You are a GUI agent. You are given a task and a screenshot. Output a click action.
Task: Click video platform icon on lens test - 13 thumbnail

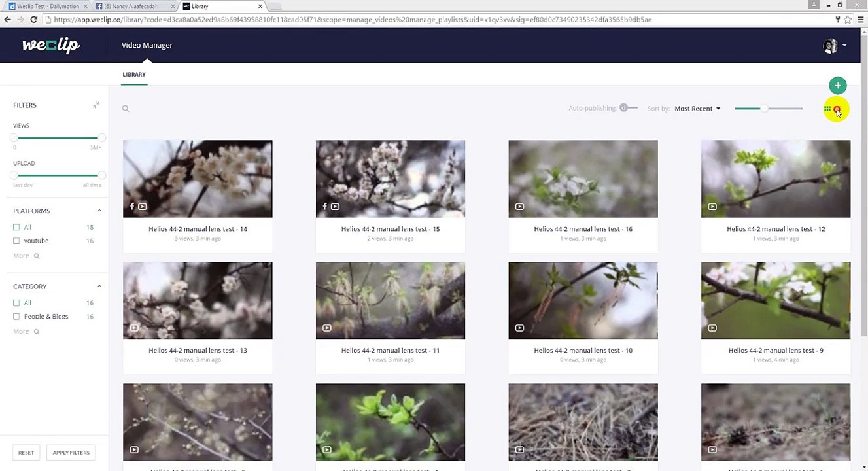134,328
